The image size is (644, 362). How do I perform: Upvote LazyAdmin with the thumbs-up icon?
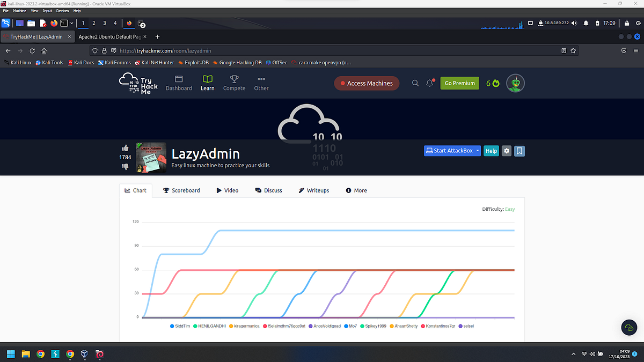click(x=125, y=148)
